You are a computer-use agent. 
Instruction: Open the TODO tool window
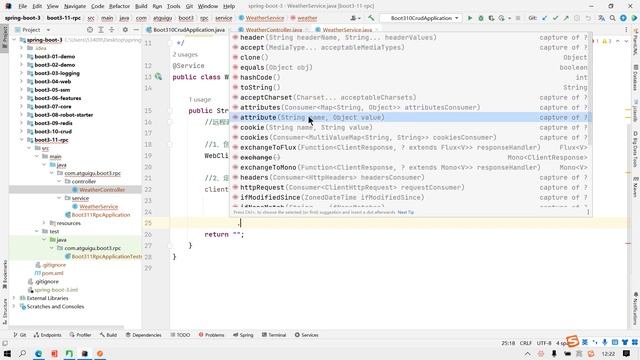pyautogui.click(x=180, y=335)
